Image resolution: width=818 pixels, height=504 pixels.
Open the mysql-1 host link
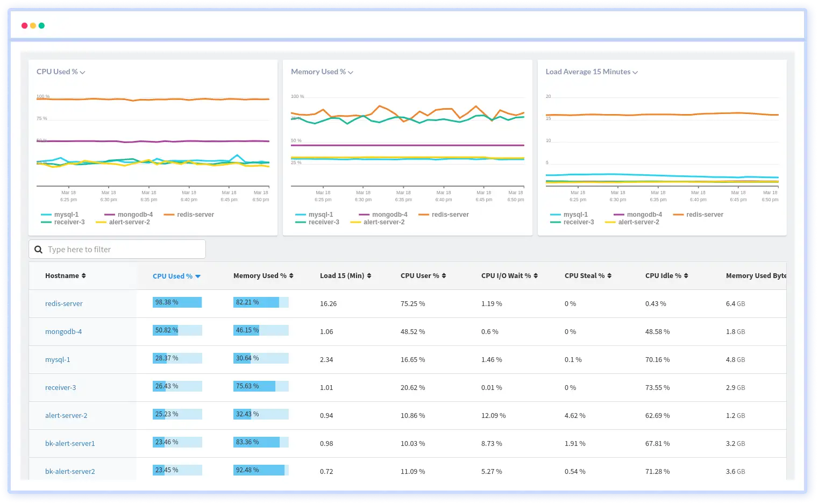[x=58, y=359]
